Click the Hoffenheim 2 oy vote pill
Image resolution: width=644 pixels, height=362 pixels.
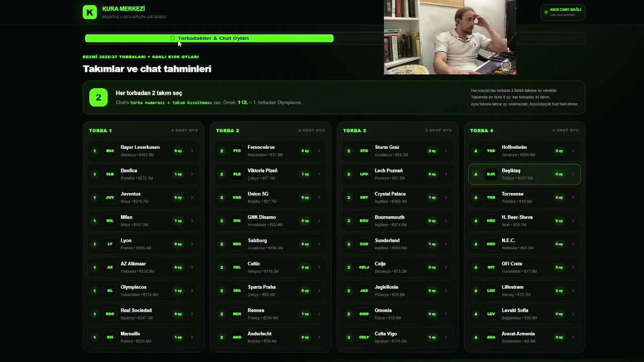click(x=559, y=151)
